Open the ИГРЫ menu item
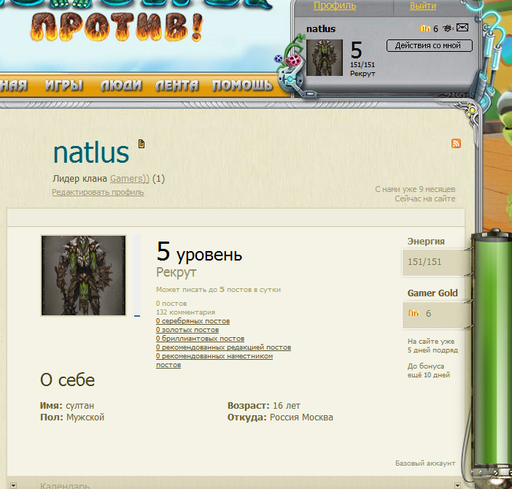Viewport: 512px width, 489px height. pyautogui.click(x=64, y=86)
